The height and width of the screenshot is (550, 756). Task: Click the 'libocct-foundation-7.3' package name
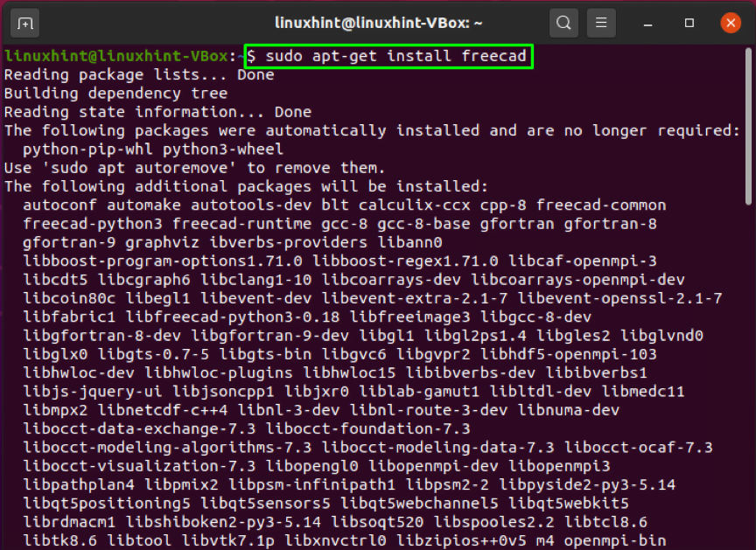point(367,429)
